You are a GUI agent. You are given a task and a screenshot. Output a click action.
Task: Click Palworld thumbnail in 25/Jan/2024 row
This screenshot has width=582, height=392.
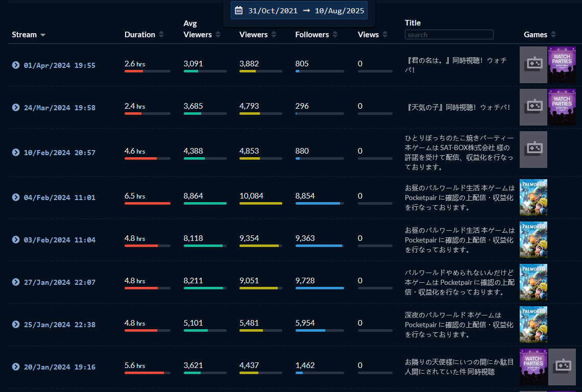coord(533,325)
